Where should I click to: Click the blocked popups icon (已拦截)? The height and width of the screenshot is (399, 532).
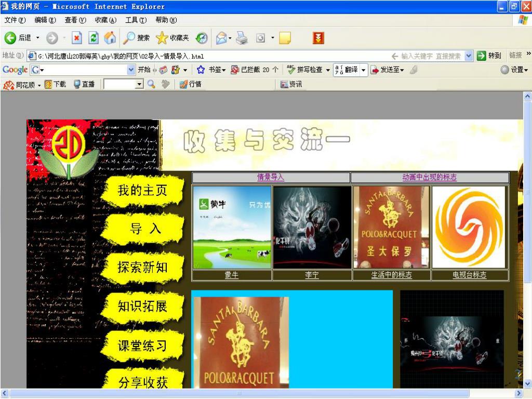pos(235,70)
